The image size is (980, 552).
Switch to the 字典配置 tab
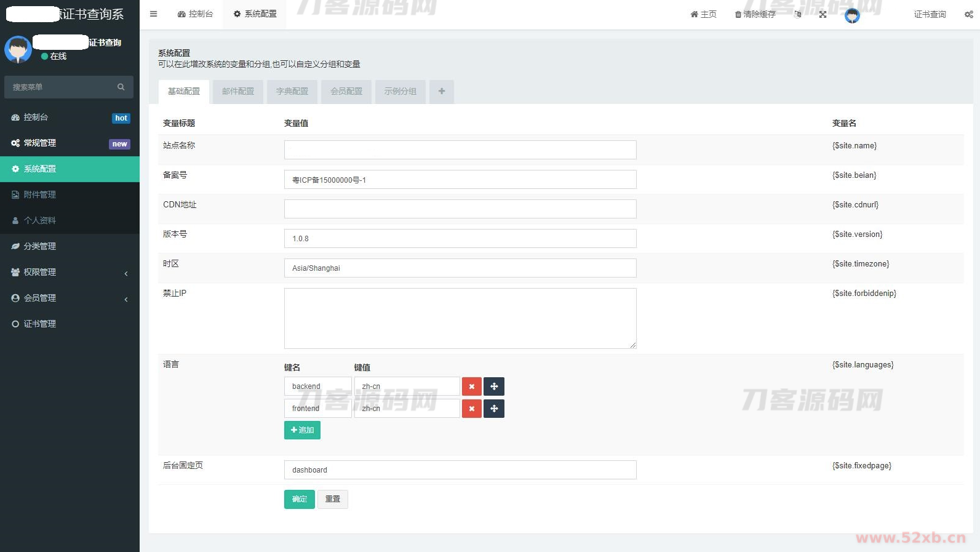pyautogui.click(x=292, y=92)
